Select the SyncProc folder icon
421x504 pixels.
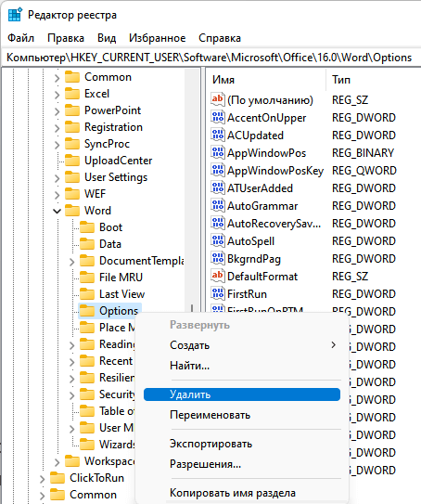[72, 144]
